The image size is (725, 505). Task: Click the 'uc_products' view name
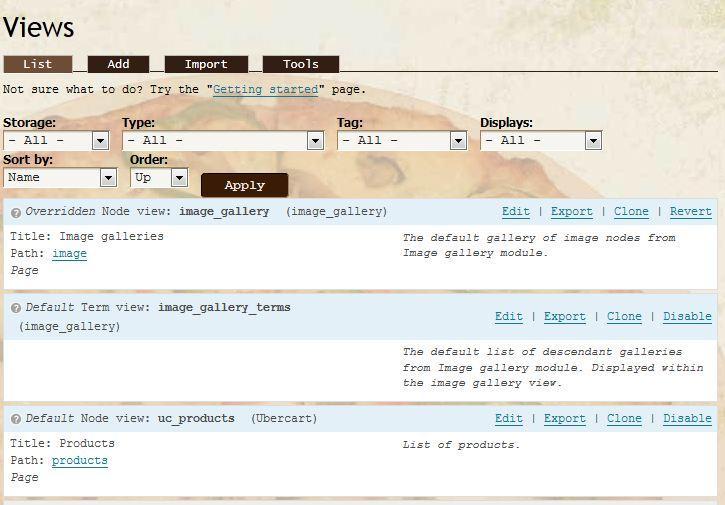[196, 419]
